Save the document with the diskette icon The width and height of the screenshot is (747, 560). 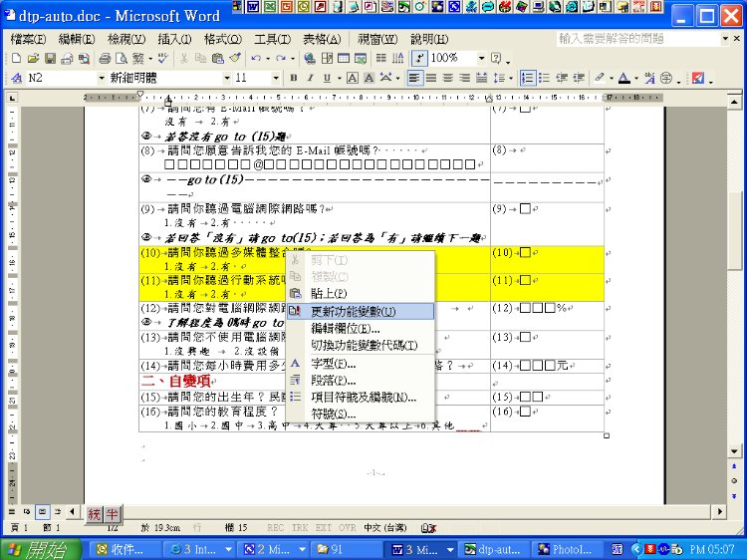50,58
